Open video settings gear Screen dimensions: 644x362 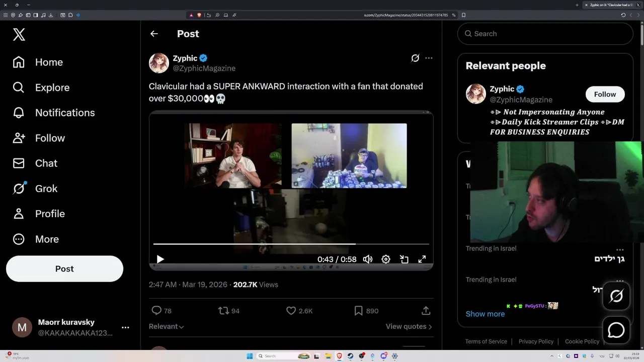point(386,259)
